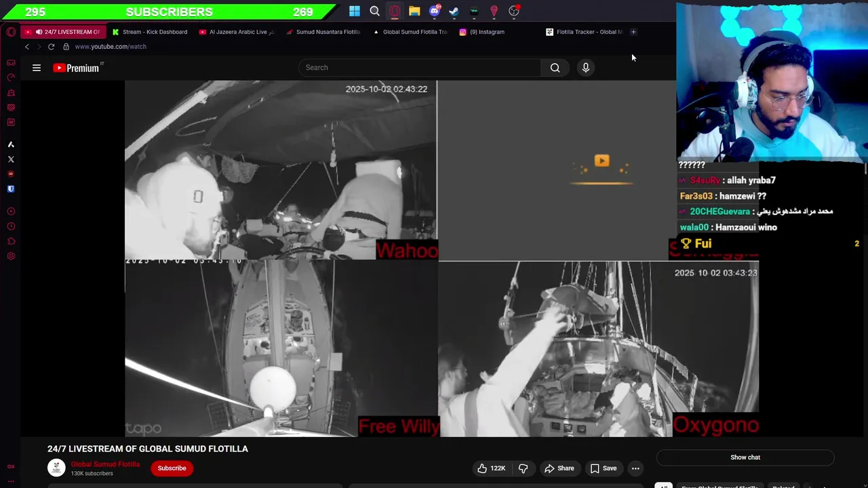The height and width of the screenshot is (488, 868).
Task: Reload the YouTube page
Action: point(51,47)
